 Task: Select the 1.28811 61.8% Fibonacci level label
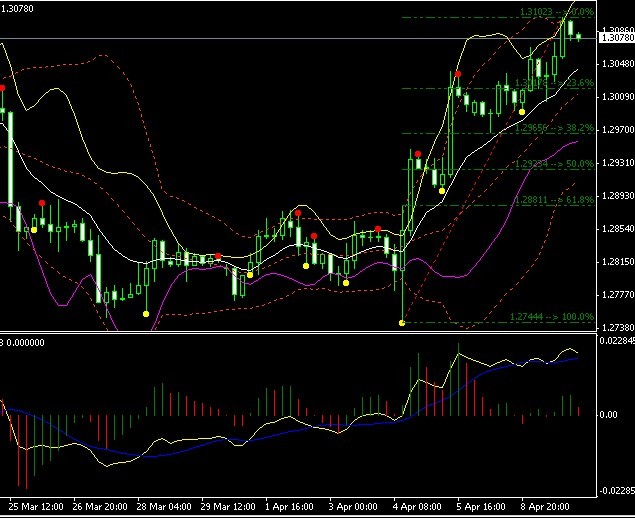pyautogui.click(x=554, y=200)
